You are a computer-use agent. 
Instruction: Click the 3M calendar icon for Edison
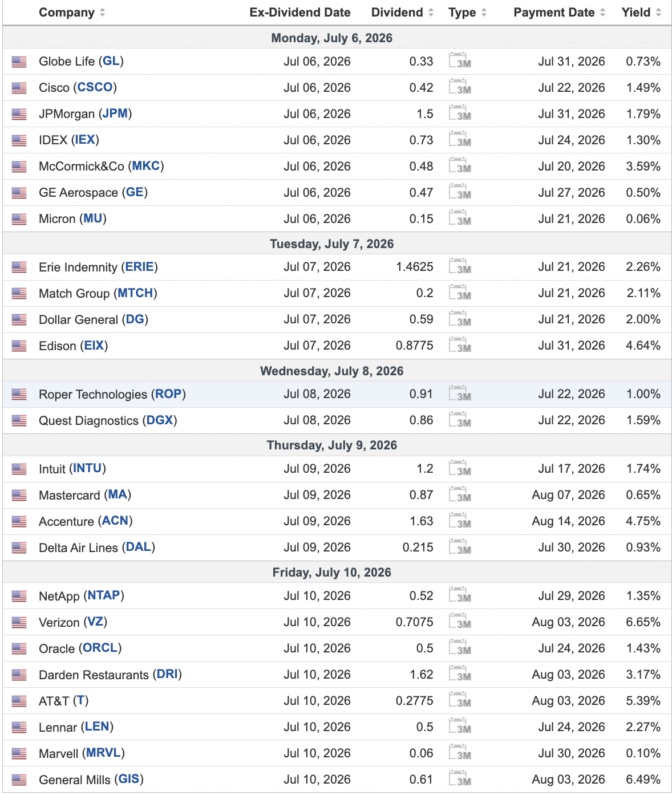(x=460, y=345)
